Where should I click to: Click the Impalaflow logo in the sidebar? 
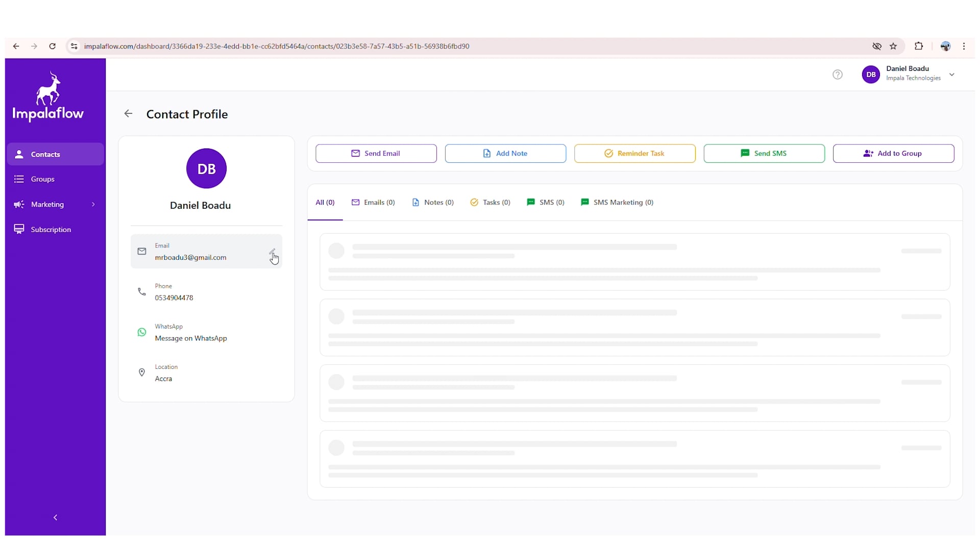click(48, 96)
